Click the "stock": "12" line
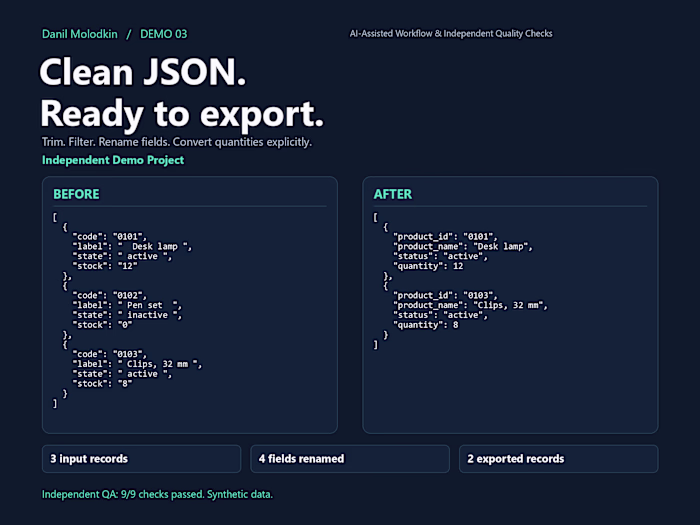This screenshot has width=700, height=525. (x=105, y=266)
